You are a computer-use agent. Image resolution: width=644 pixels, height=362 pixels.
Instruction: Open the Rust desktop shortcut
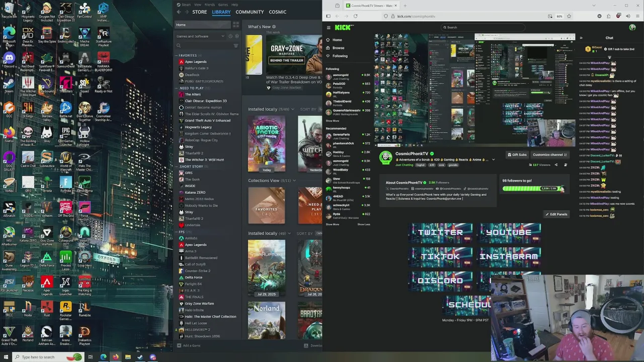click(47, 309)
